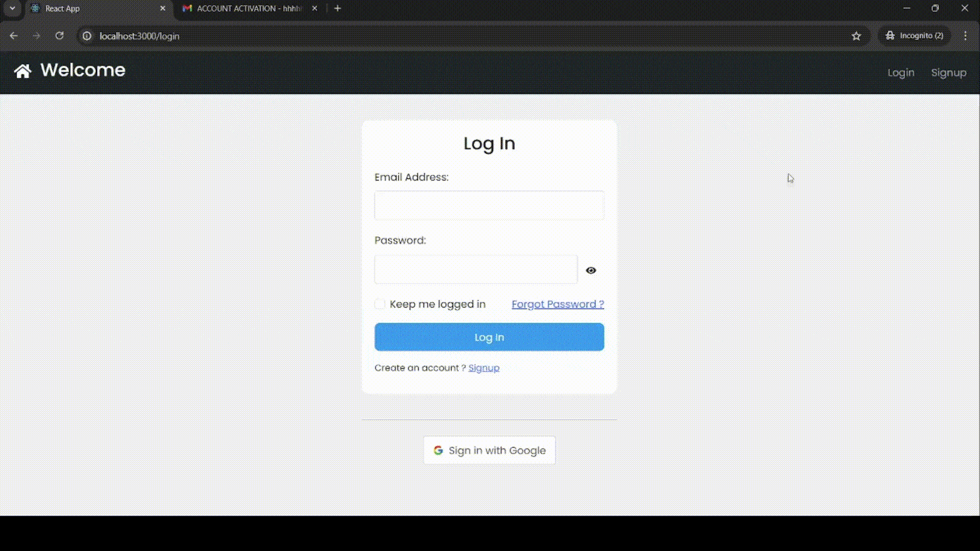Screen dimensions: 980x551
Task: Open the Incognito profile indicator
Action: click(915, 36)
